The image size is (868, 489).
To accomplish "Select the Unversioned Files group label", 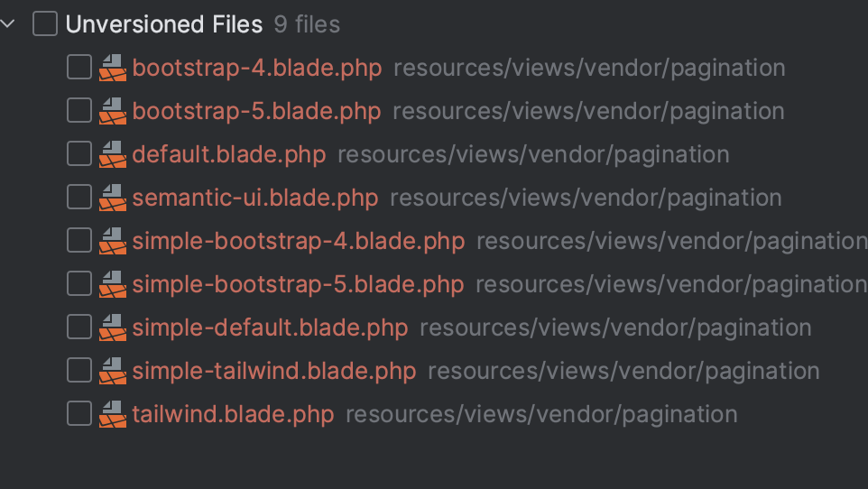I will pos(164,24).
